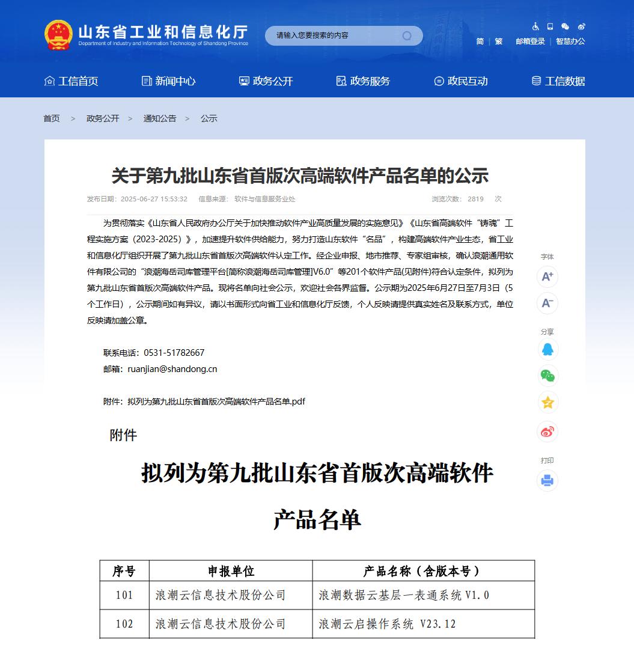
Task: Print the page with the printer icon
Action: pos(547,480)
